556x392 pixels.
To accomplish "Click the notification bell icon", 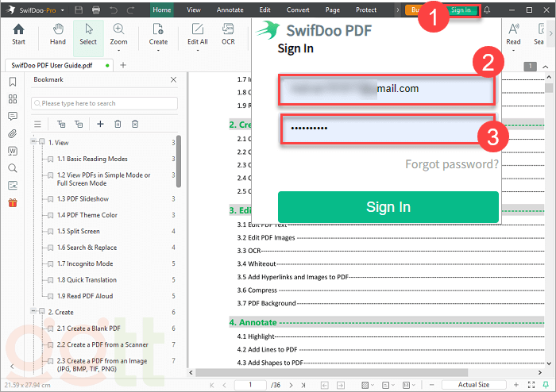I will tap(487, 10).
